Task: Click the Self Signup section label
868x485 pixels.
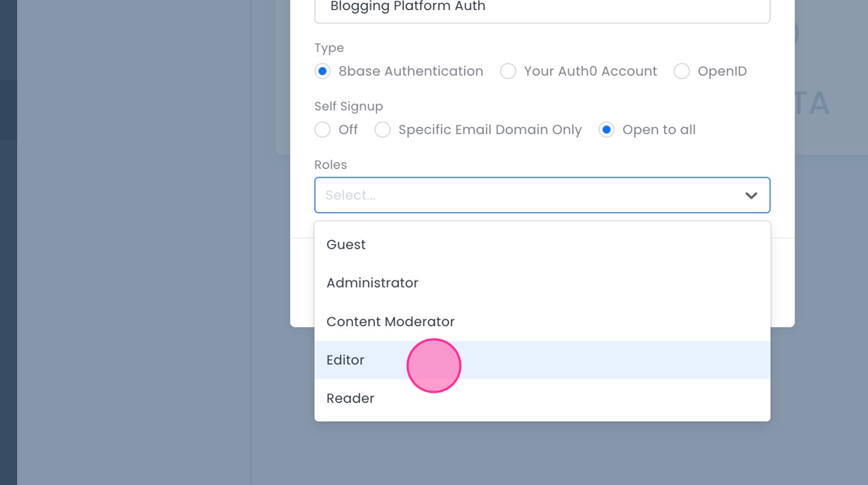Action: (x=349, y=106)
